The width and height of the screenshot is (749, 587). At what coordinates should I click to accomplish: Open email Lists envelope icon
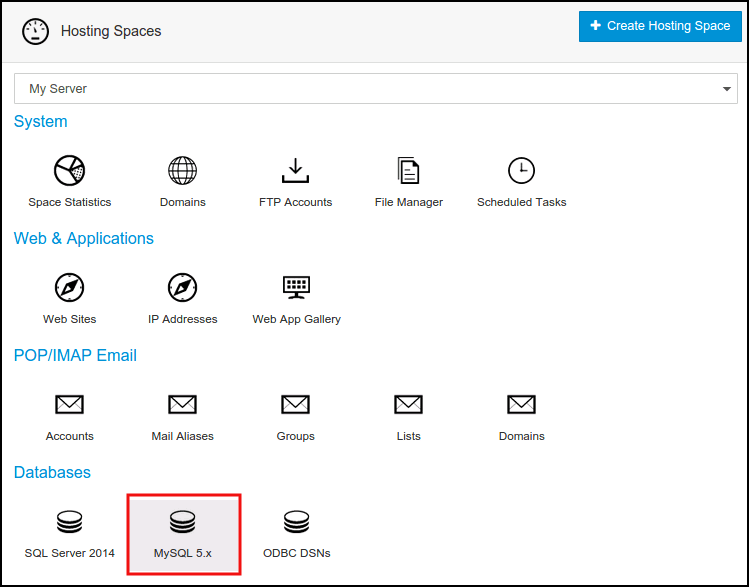point(408,405)
